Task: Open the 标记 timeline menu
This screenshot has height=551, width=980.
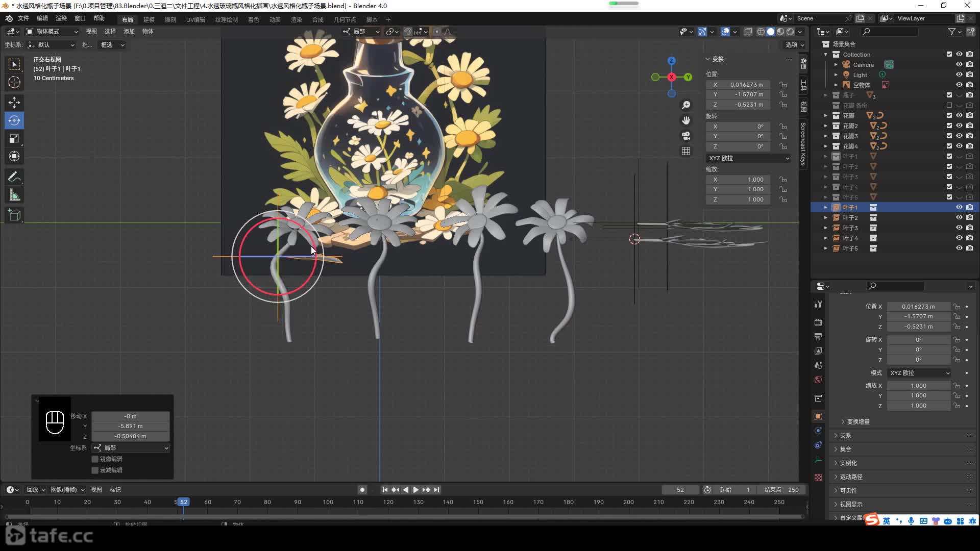Action: coord(115,490)
